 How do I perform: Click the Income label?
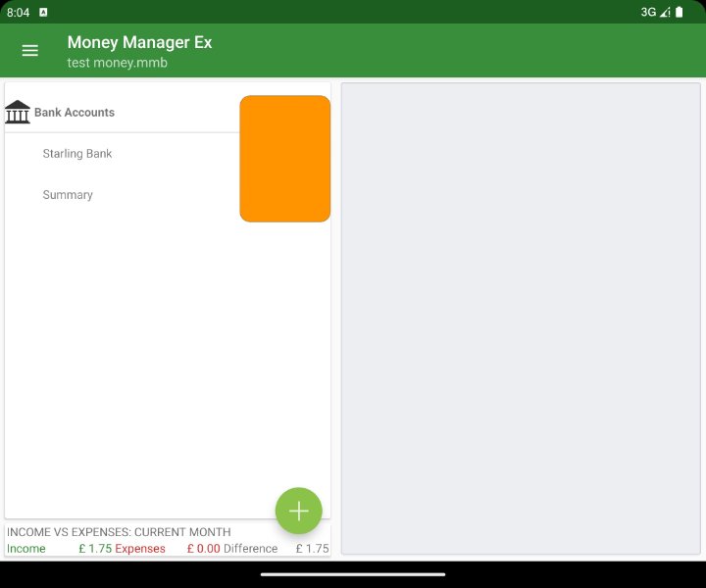26,549
